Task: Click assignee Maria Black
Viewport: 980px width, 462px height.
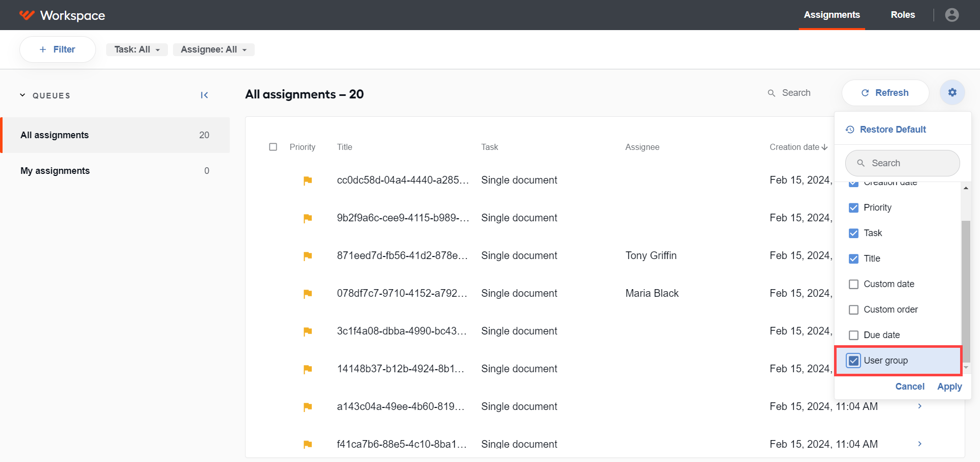Action: click(652, 293)
